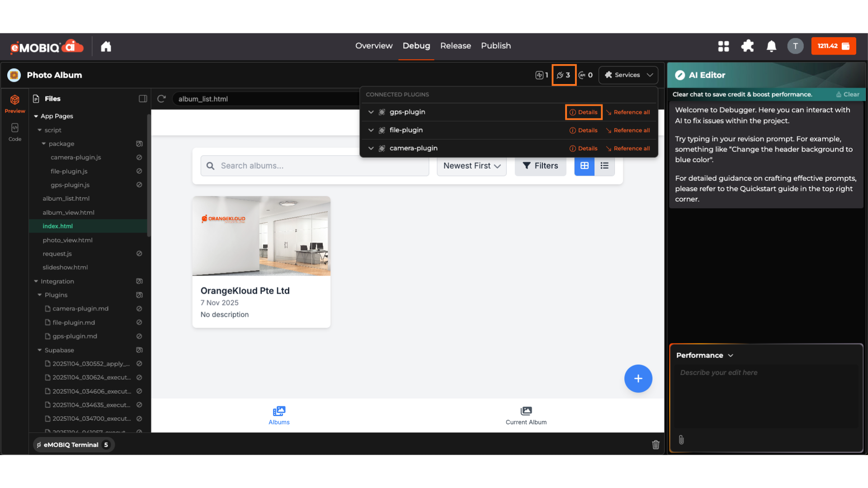Image resolution: width=868 pixels, height=488 pixels.
Task: Click the refresh preview icon
Action: [x=161, y=99]
